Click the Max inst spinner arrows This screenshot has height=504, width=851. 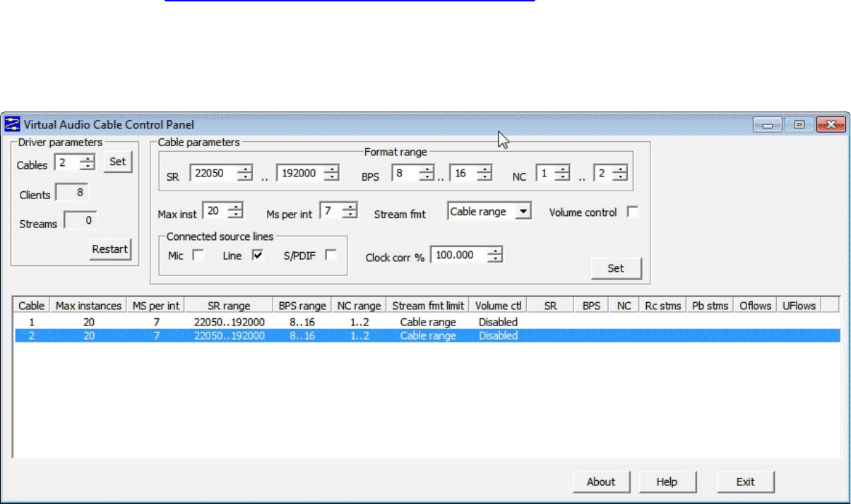(235, 210)
